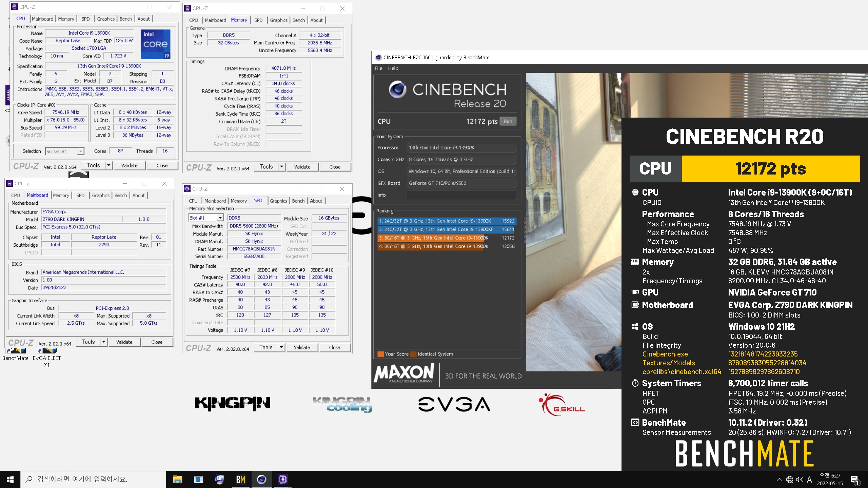Screen dimensions: 868x488
Task: Click the CPU-Z title icon of SPD window
Action: pyautogui.click(x=187, y=189)
